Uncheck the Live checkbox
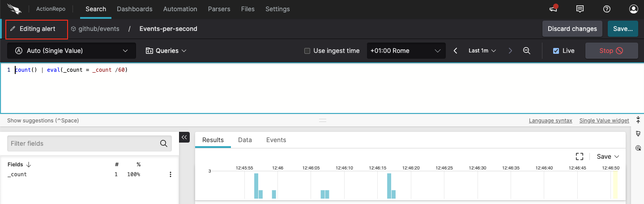Image resolution: width=644 pixels, height=204 pixels. (556, 51)
